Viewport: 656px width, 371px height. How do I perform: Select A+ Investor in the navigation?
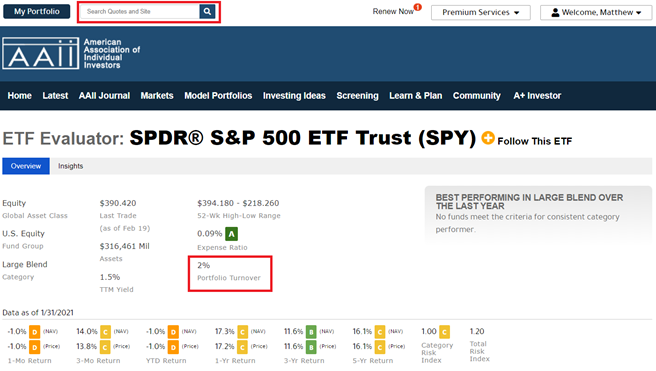click(537, 96)
